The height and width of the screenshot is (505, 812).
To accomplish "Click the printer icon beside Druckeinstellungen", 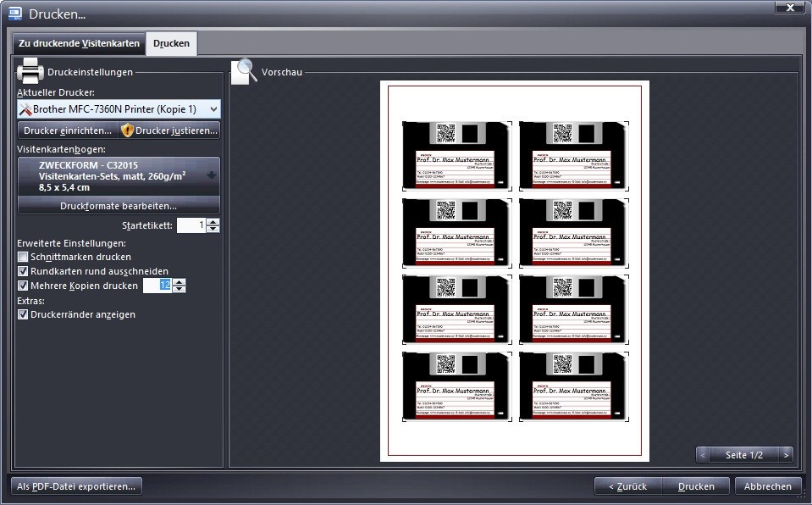I will click(x=30, y=70).
